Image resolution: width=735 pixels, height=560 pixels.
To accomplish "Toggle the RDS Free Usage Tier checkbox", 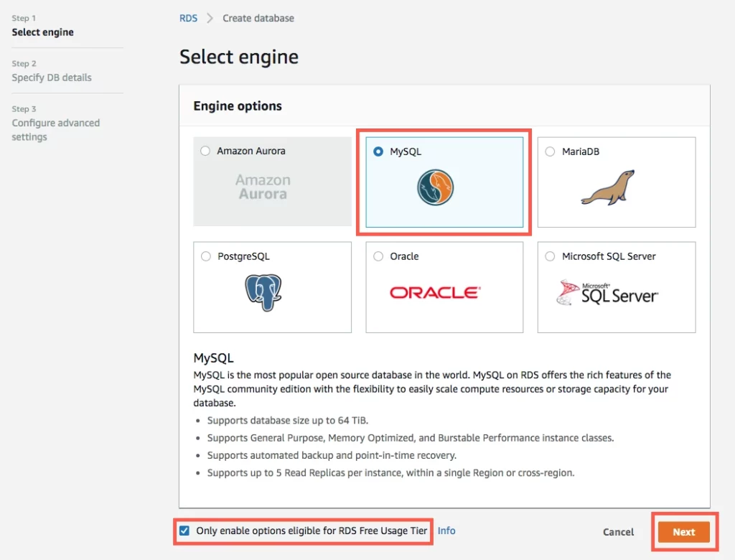I will pos(184,531).
